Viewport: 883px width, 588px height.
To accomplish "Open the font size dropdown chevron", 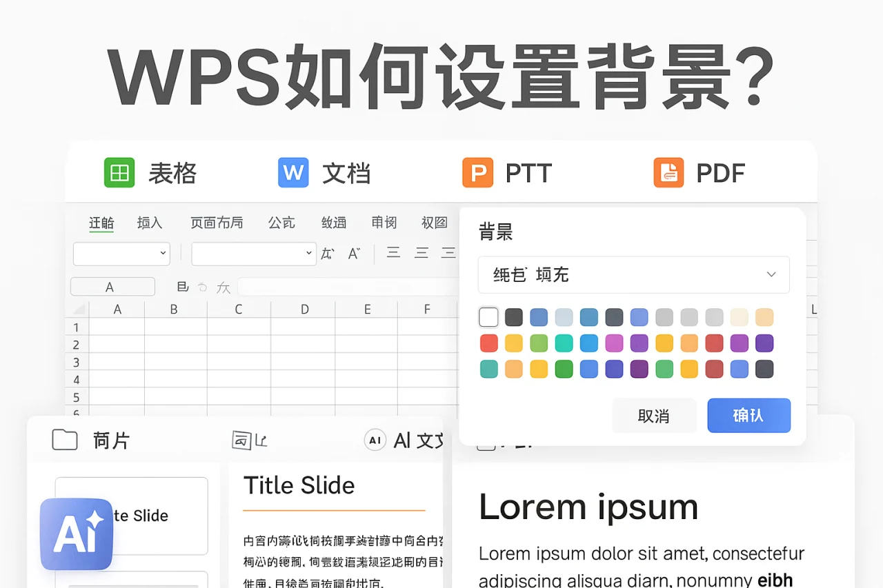I will [309, 254].
